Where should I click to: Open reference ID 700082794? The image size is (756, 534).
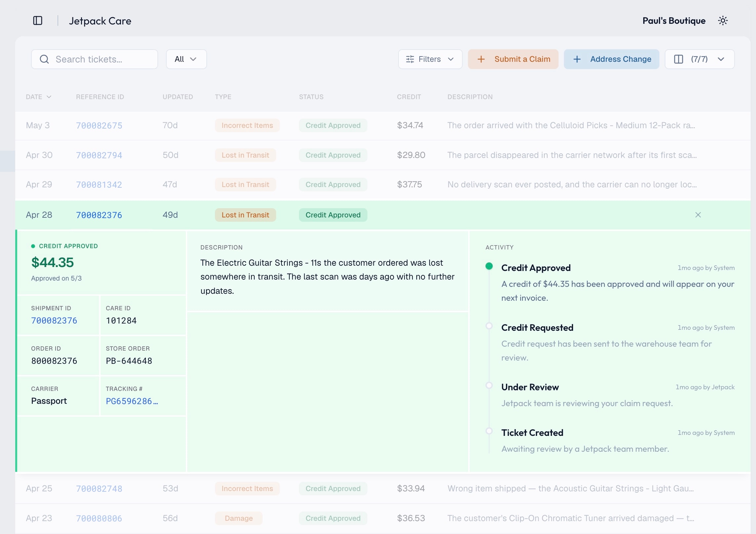[x=99, y=155]
